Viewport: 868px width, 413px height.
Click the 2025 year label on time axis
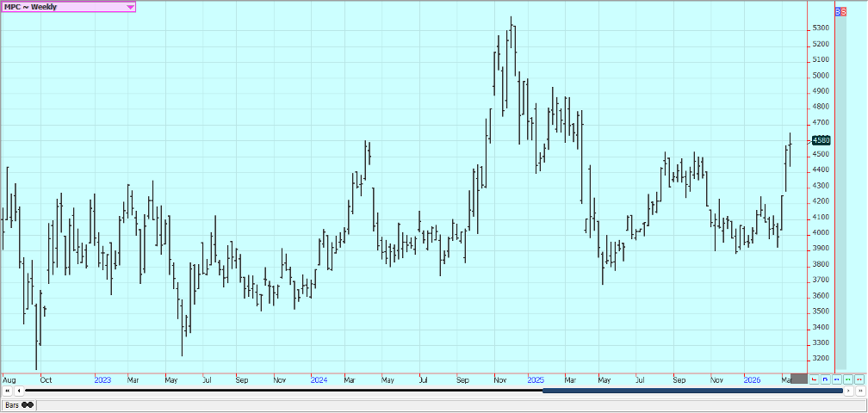point(535,379)
